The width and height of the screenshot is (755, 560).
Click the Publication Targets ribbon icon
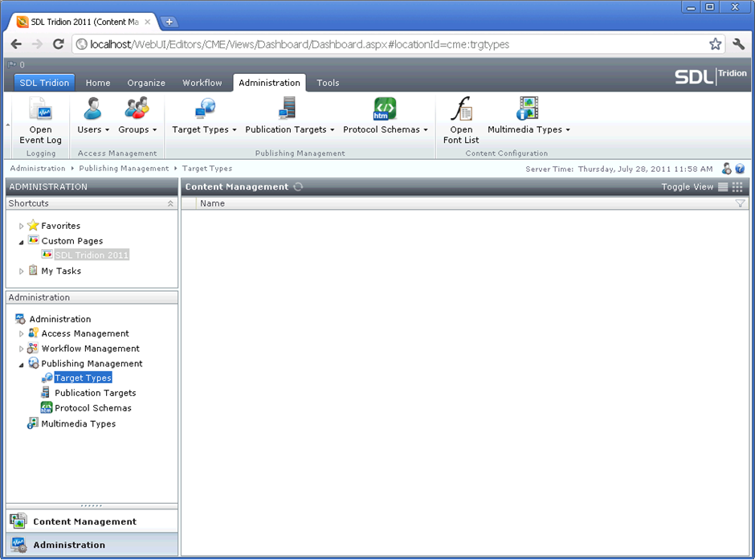pos(288,108)
